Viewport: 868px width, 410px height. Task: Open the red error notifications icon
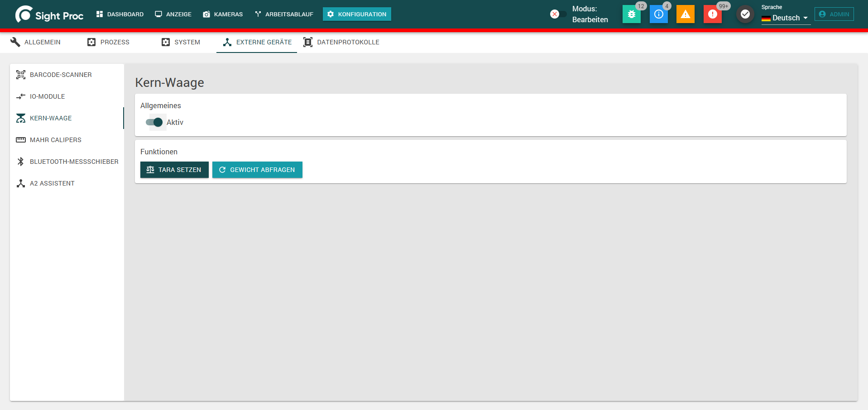click(x=713, y=14)
